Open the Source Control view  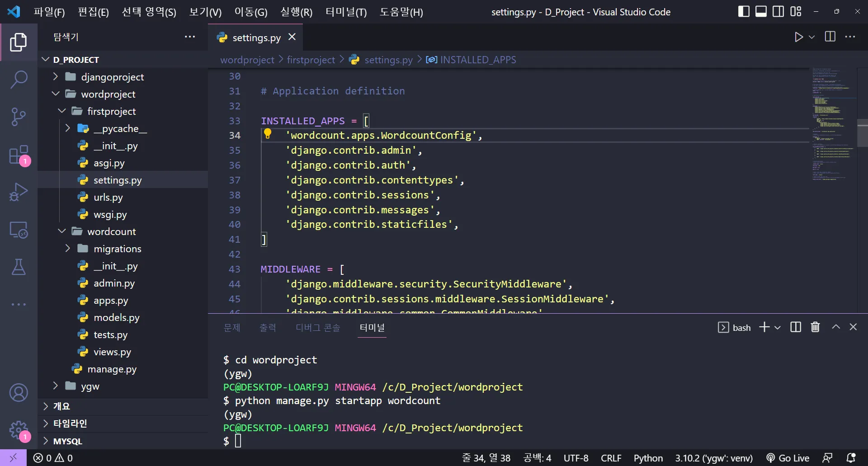click(19, 117)
